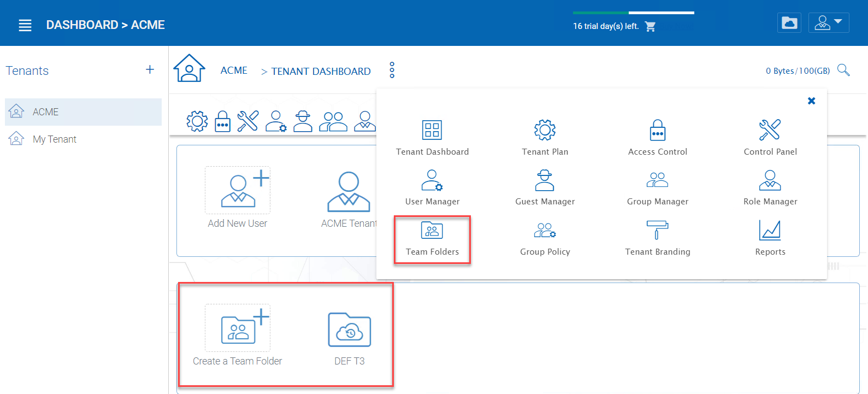Open the three-dot tenant menu
868x394 pixels.
coord(392,70)
